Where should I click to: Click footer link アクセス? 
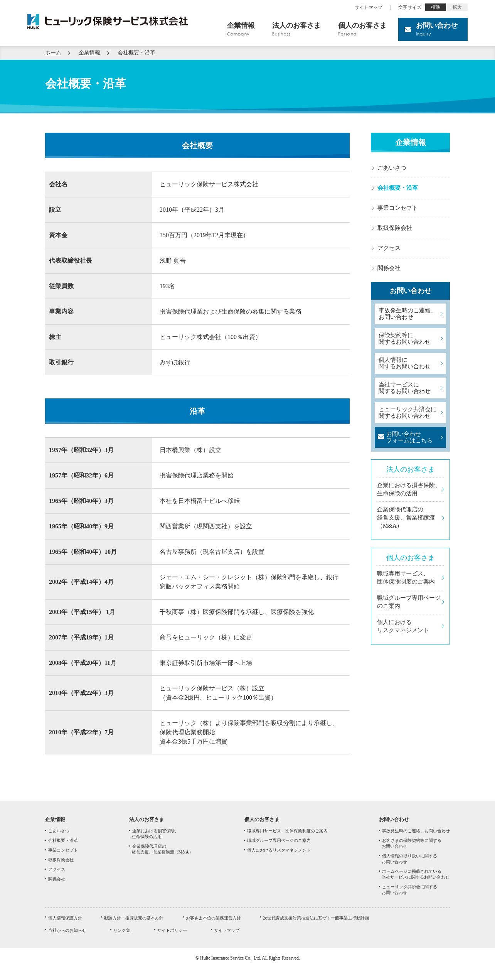(x=56, y=870)
